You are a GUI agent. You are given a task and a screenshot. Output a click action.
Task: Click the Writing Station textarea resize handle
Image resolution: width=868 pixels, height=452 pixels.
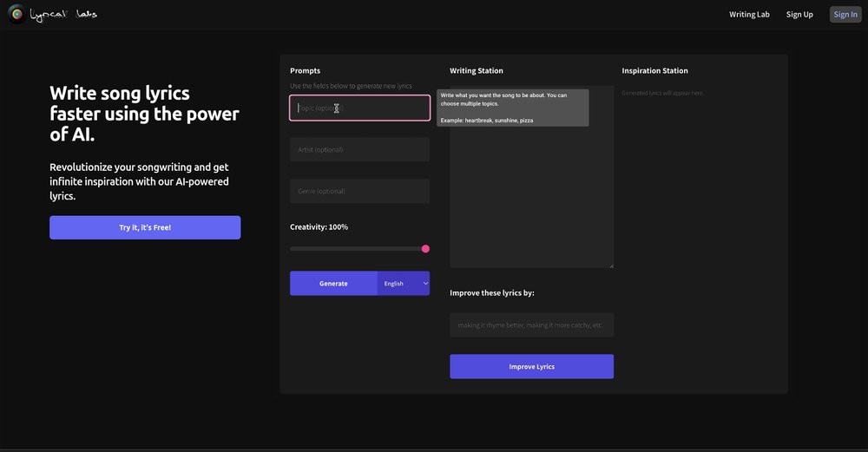611,265
